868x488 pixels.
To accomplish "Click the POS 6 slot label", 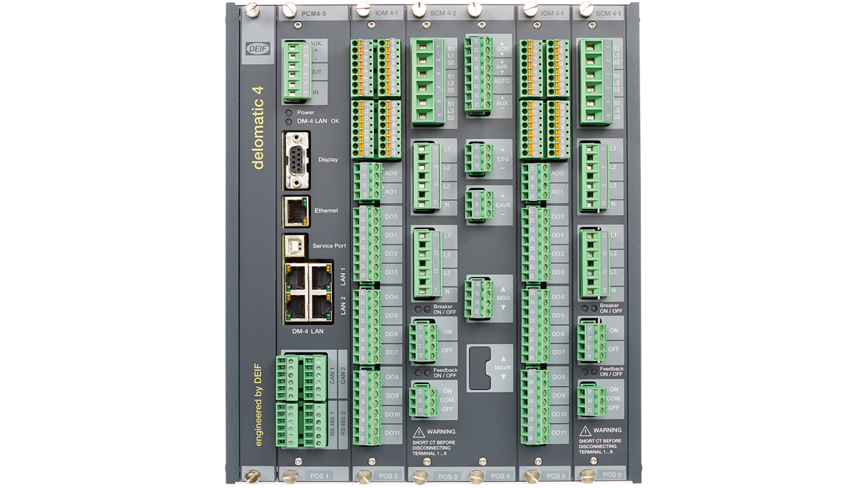I will pyautogui.click(x=611, y=475).
